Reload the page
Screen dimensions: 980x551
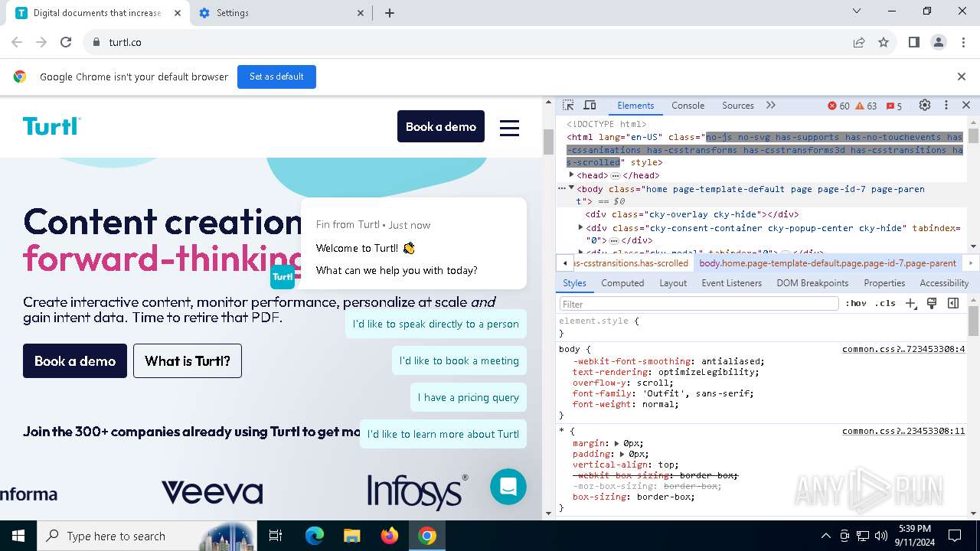click(x=66, y=42)
